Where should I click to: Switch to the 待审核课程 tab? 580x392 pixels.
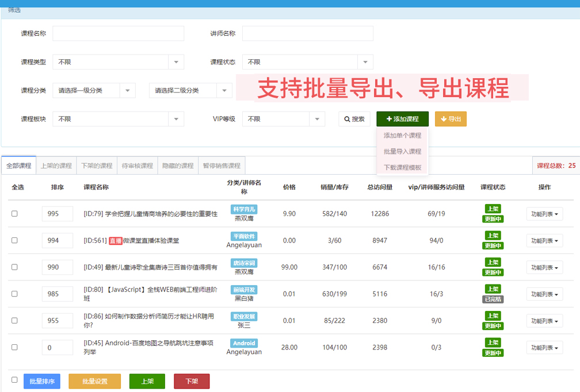tap(137, 166)
